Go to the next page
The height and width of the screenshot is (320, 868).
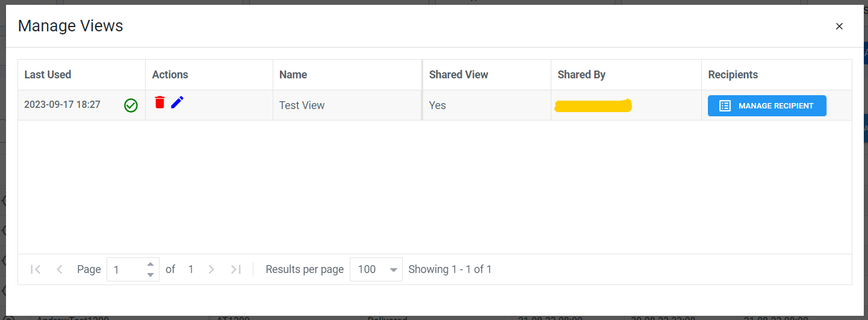(x=211, y=269)
